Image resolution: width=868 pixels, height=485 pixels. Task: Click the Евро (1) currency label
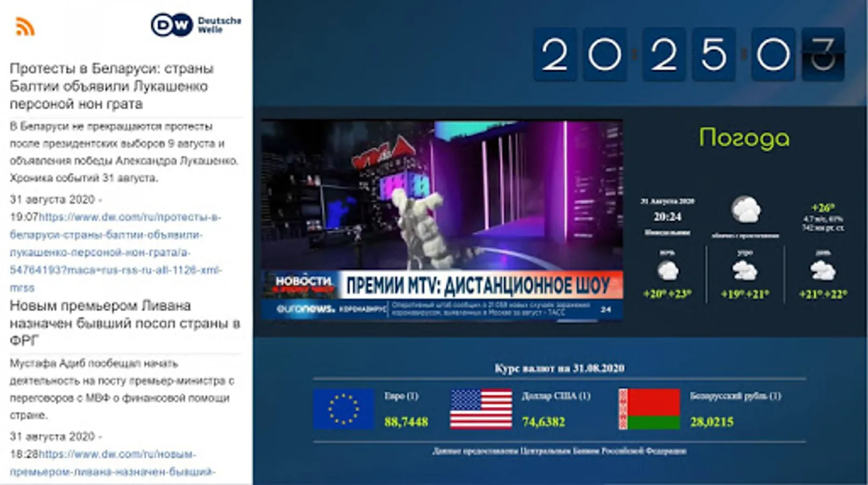pyautogui.click(x=401, y=396)
